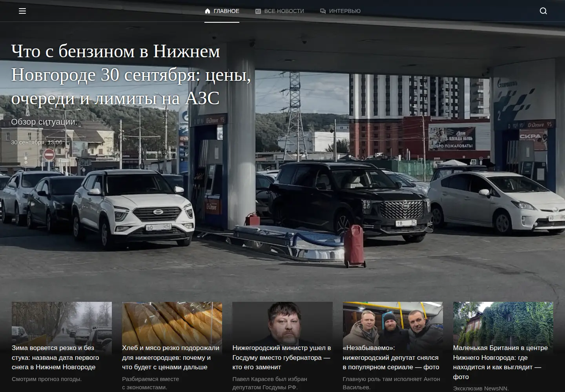Click text Эксклюзив NewsNN.
The image size is (565, 392).
(481, 388)
